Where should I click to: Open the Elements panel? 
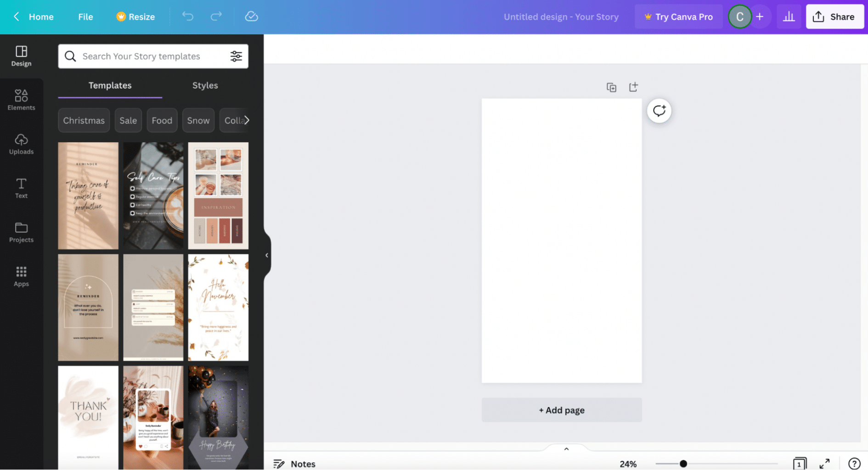21,100
